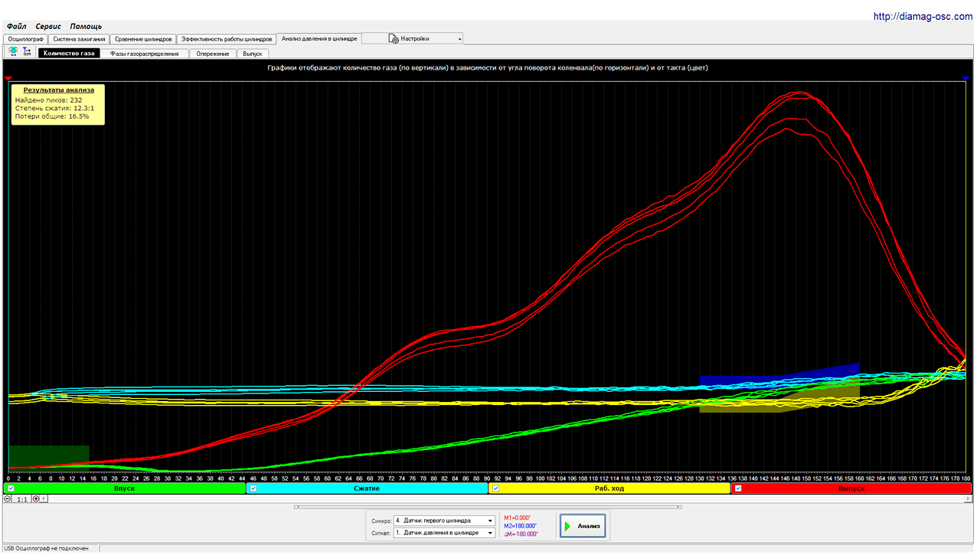Click the blue M2 marker triangle
This screenshot has height=555, width=980.
point(965,78)
